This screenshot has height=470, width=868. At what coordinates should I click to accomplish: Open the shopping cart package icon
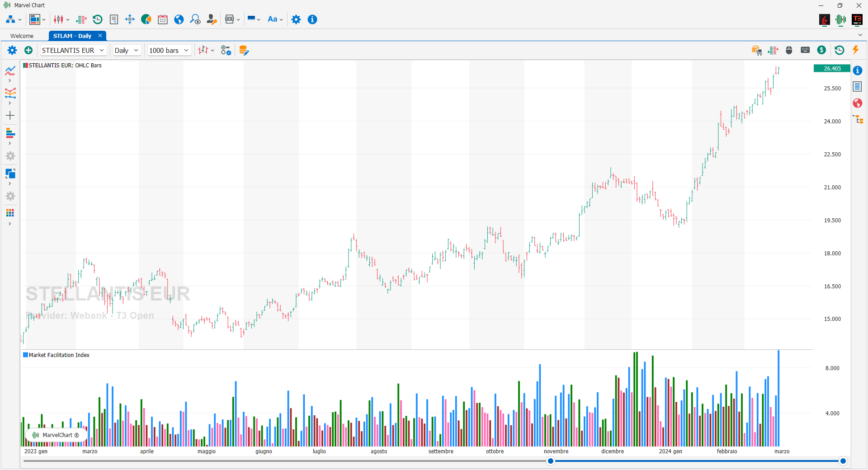pyautogui.click(x=757, y=50)
